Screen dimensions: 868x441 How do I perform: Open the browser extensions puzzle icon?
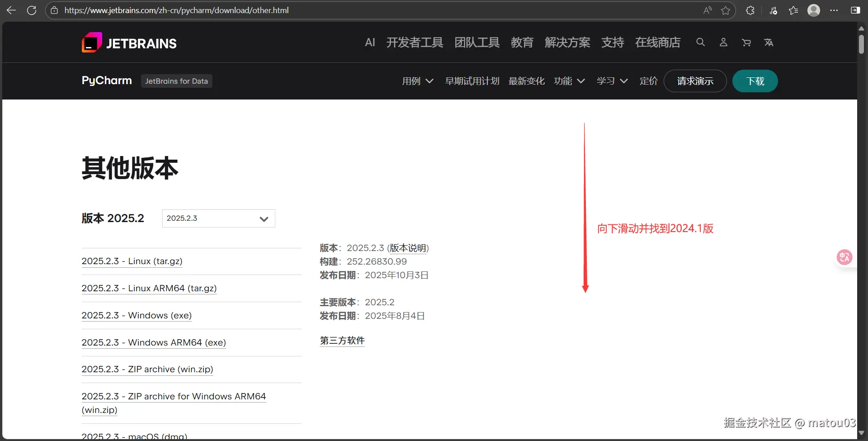pos(750,10)
